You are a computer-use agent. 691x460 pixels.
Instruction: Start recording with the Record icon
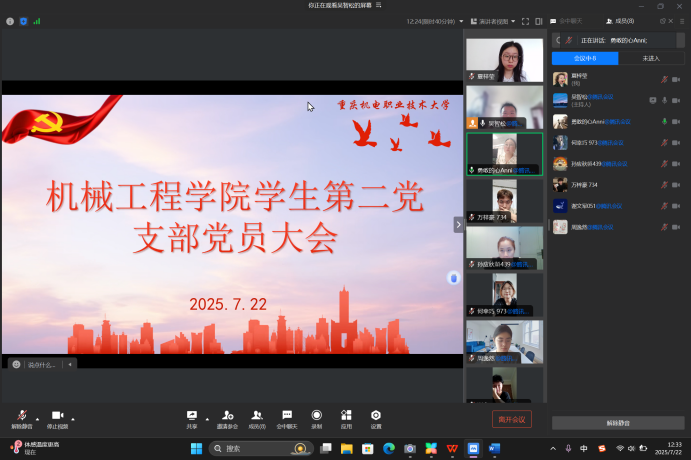[316, 419]
